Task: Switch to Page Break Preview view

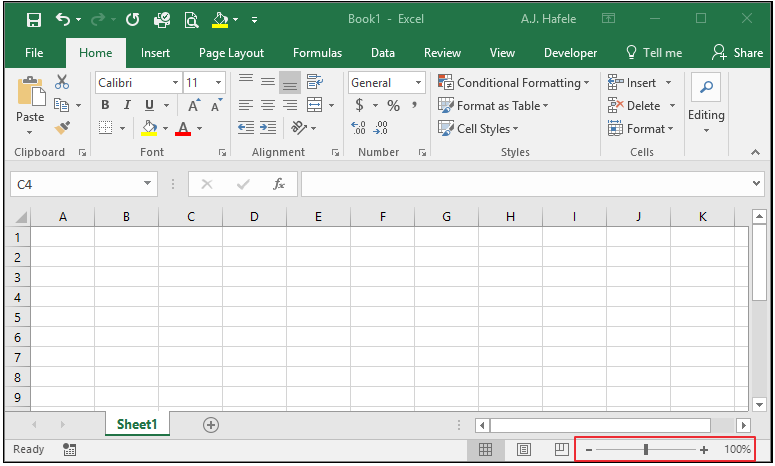Action: (x=561, y=449)
